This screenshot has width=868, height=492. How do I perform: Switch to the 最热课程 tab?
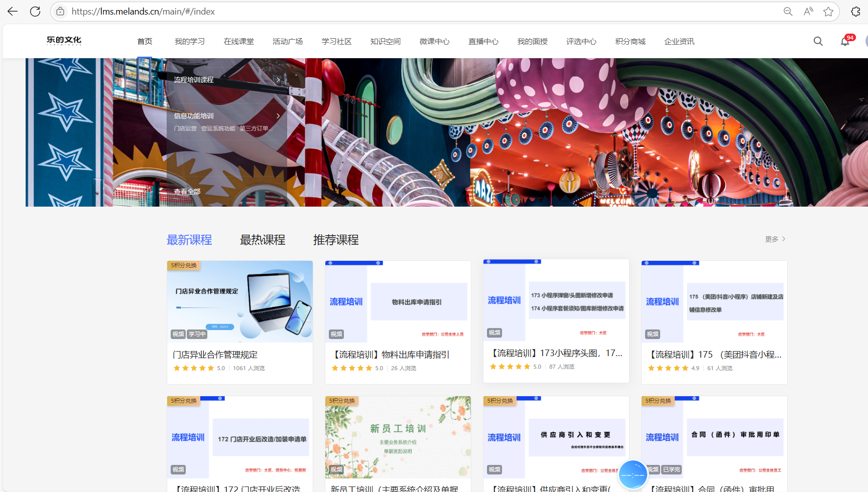coord(263,240)
